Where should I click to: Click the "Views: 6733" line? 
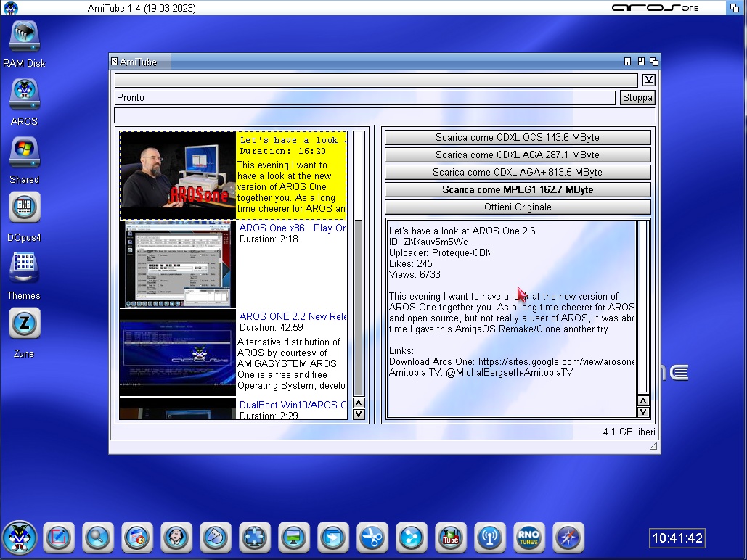tap(415, 275)
